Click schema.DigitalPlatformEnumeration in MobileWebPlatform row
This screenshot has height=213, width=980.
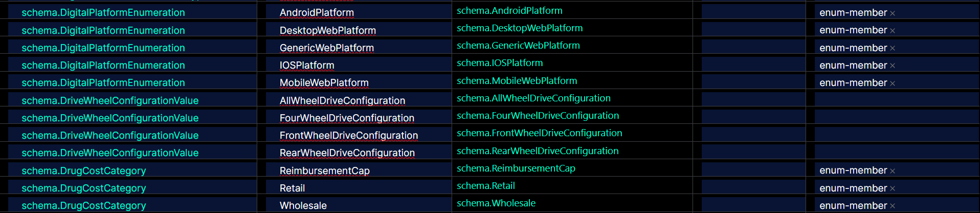tap(103, 82)
